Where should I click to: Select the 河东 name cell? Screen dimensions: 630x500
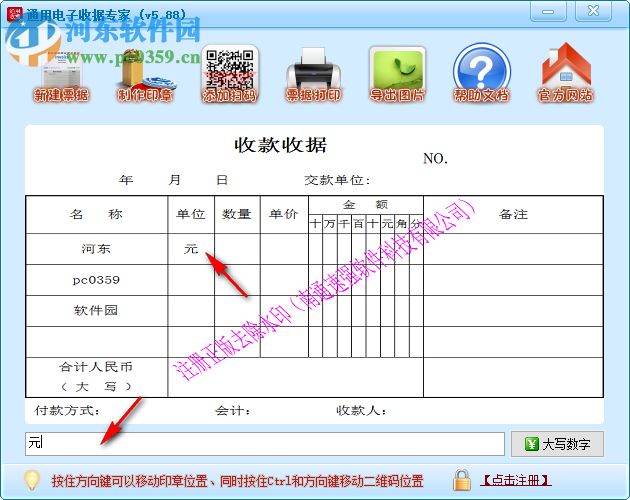tap(96, 249)
